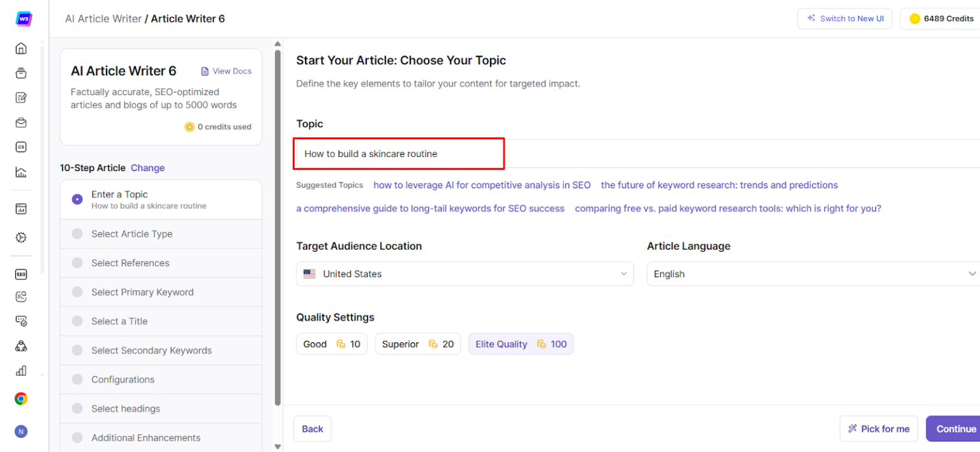Click into the Topic input field

tap(399, 154)
